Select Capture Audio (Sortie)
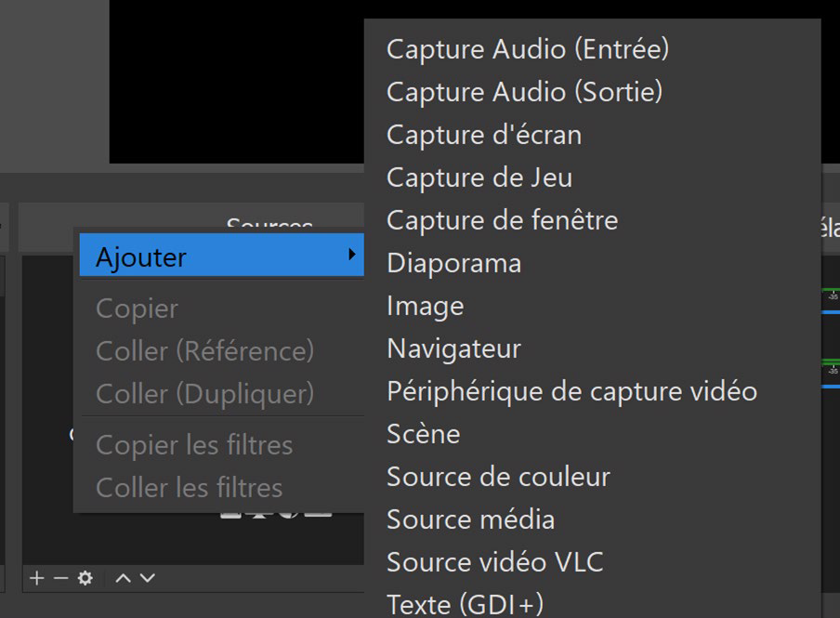The height and width of the screenshot is (618, 840). 524,92
